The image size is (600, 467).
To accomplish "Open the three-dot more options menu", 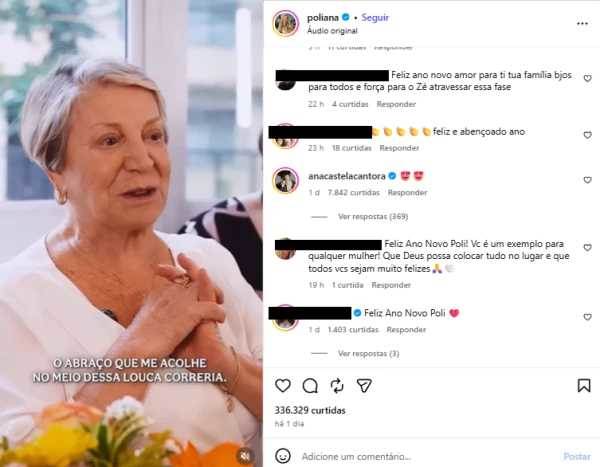I will click(x=582, y=24).
